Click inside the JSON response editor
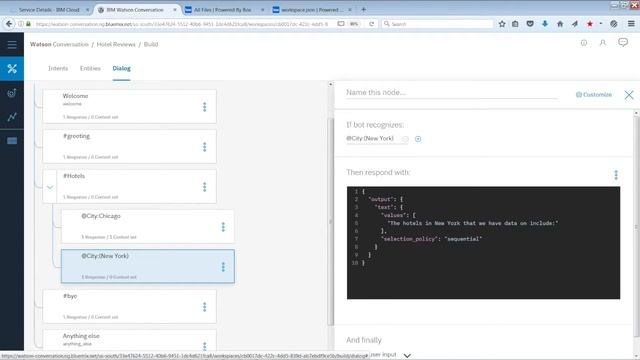This screenshot has height=360, width=640. (483, 243)
